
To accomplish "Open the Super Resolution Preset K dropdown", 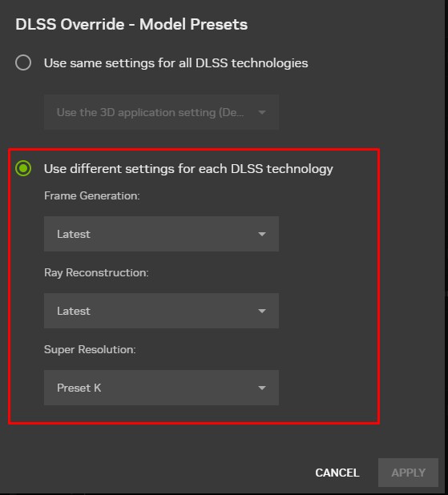I will point(161,388).
